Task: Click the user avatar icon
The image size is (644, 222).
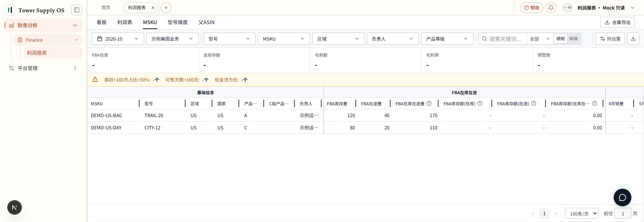Action: coord(568,8)
